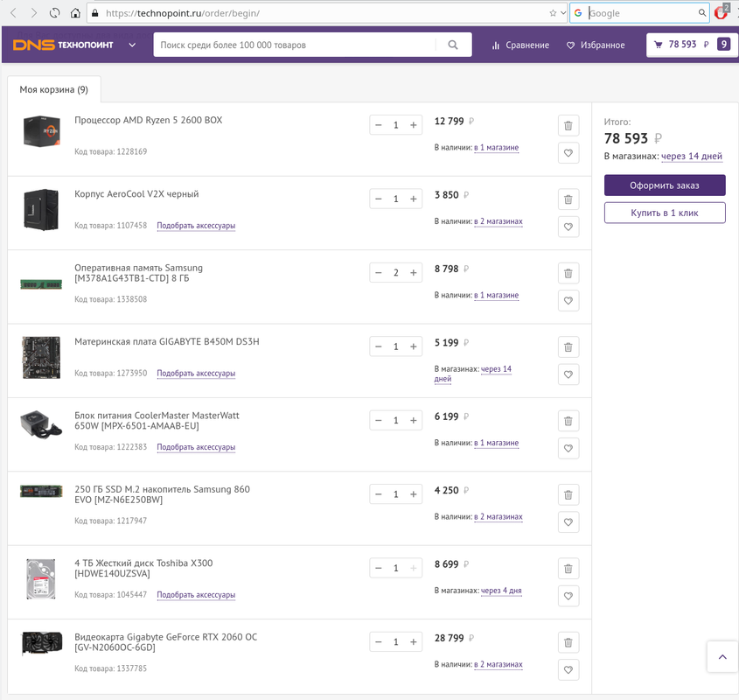Open the RTX 2060 video card thumbnail
Viewport: 739px width, 700px height.
[41, 643]
